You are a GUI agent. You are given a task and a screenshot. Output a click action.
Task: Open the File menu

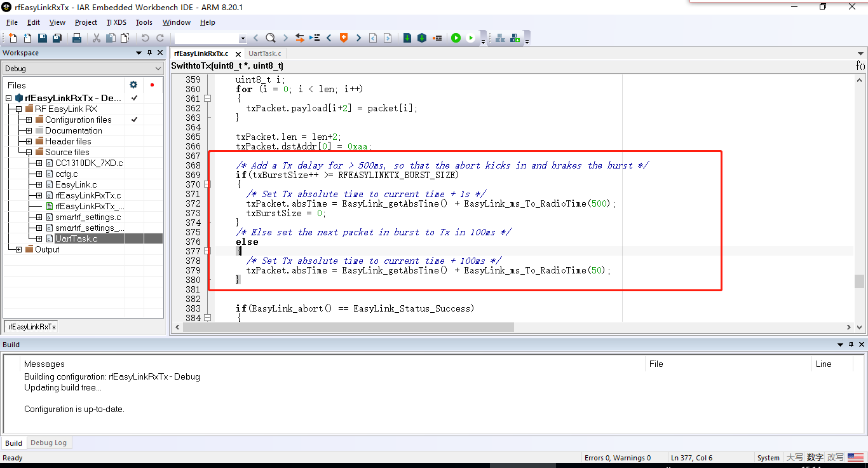click(x=12, y=22)
